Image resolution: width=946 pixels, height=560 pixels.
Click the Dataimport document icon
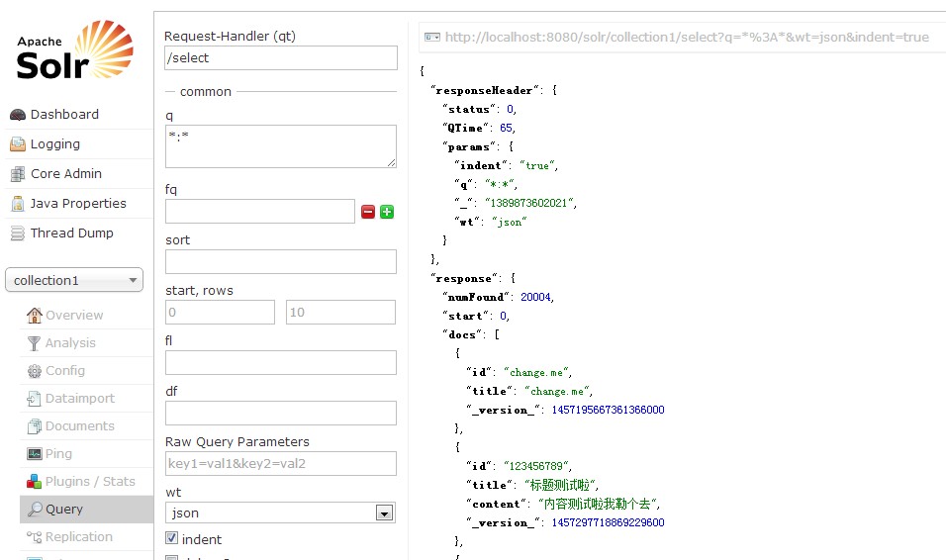(35, 399)
